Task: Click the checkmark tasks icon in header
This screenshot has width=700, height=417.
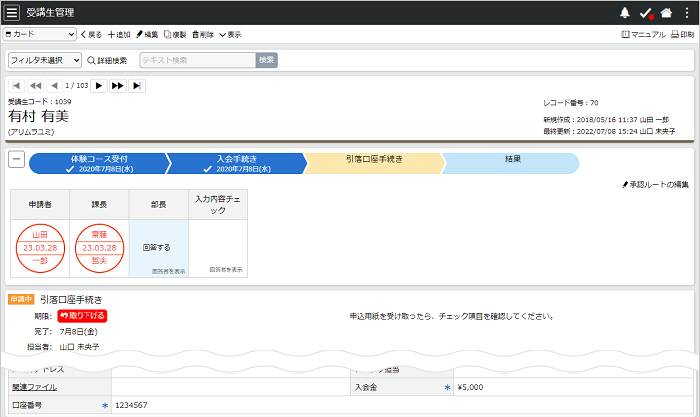Action: pyautogui.click(x=646, y=13)
